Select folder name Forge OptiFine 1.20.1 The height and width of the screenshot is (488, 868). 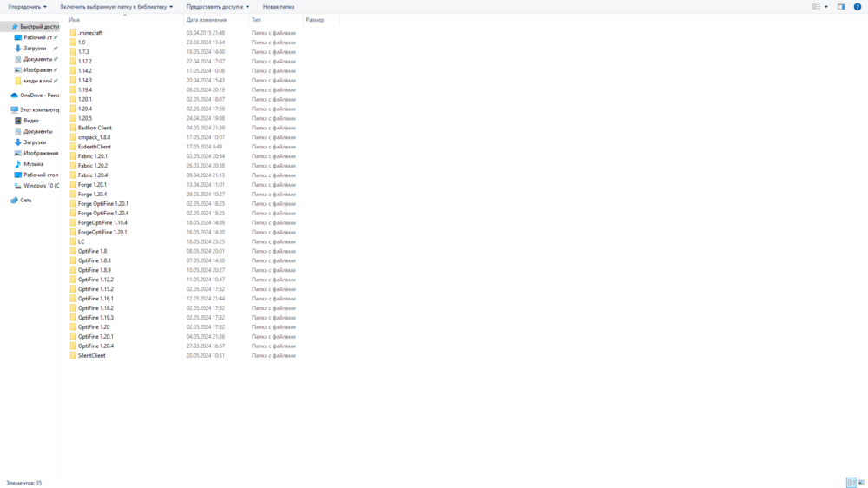point(103,204)
